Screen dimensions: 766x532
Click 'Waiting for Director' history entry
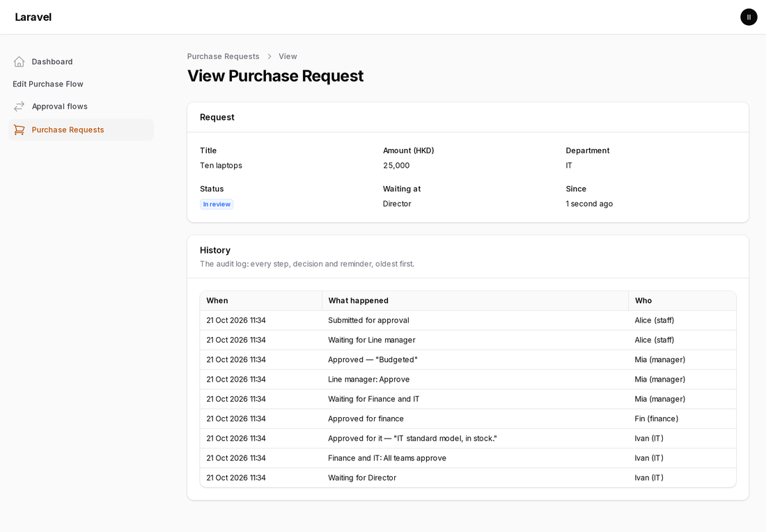pyautogui.click(x=362, y=478)
